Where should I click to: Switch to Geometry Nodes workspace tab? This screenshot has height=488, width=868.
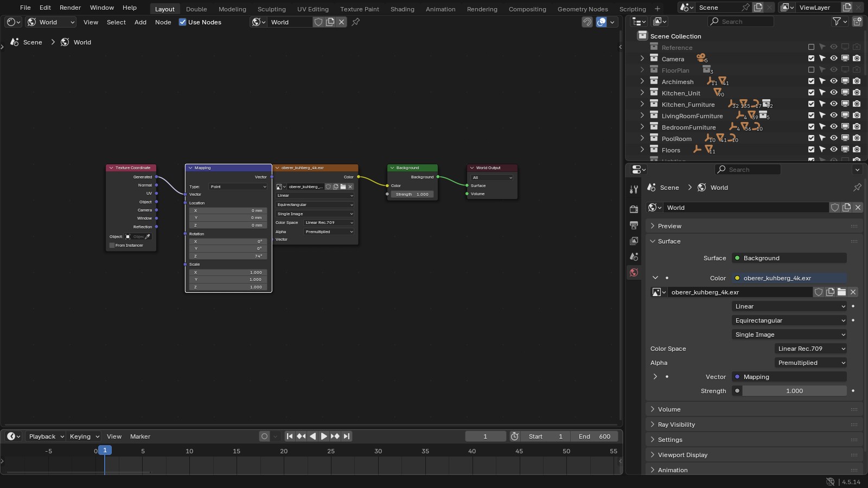tap(582, 9)
